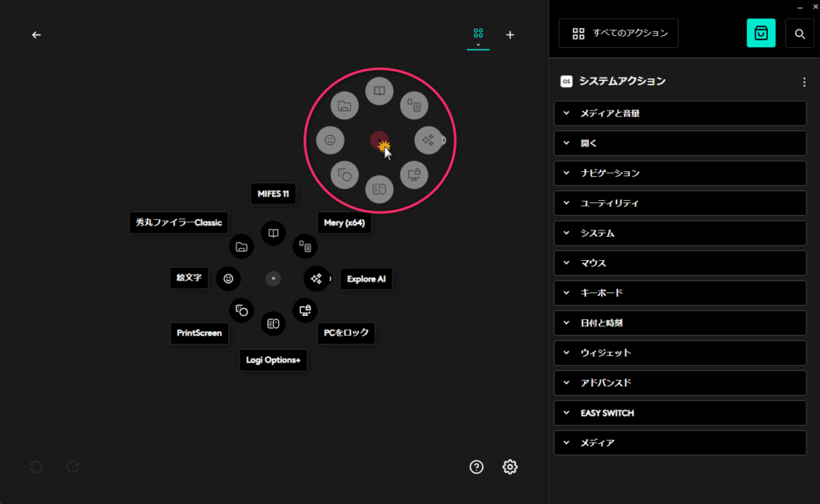Open the help question mark icon

click(476, 467)
